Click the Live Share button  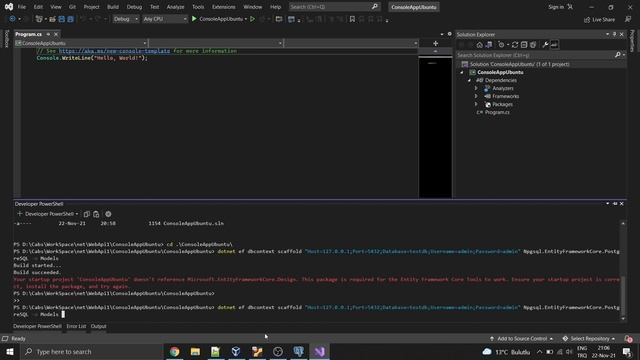[x=599, y=20]
